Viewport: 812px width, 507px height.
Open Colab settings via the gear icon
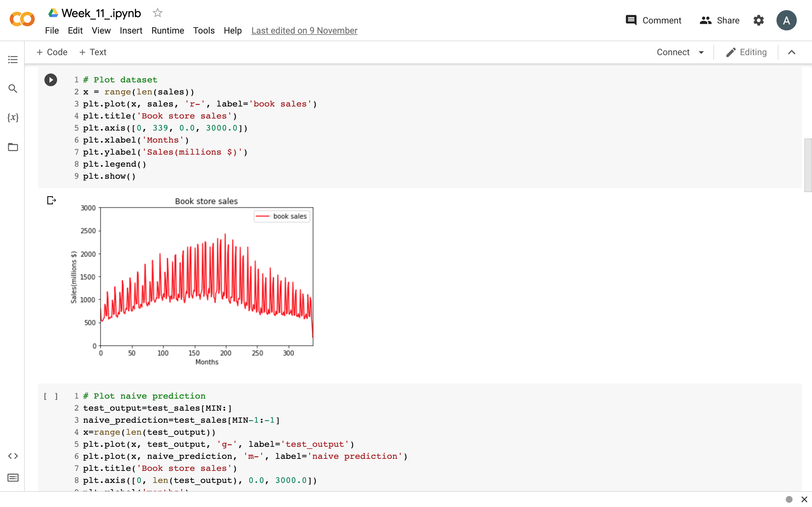(759, 20)
